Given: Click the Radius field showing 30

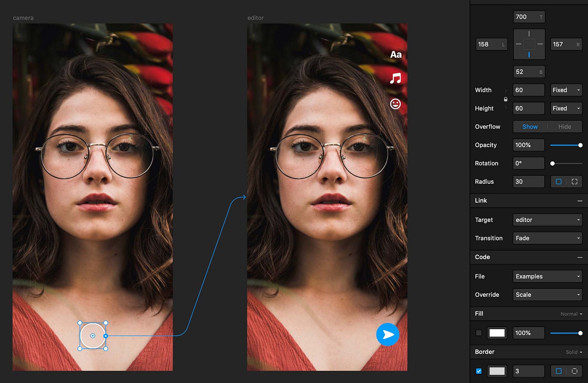Looking at the screenshot, I should (529, 182).
